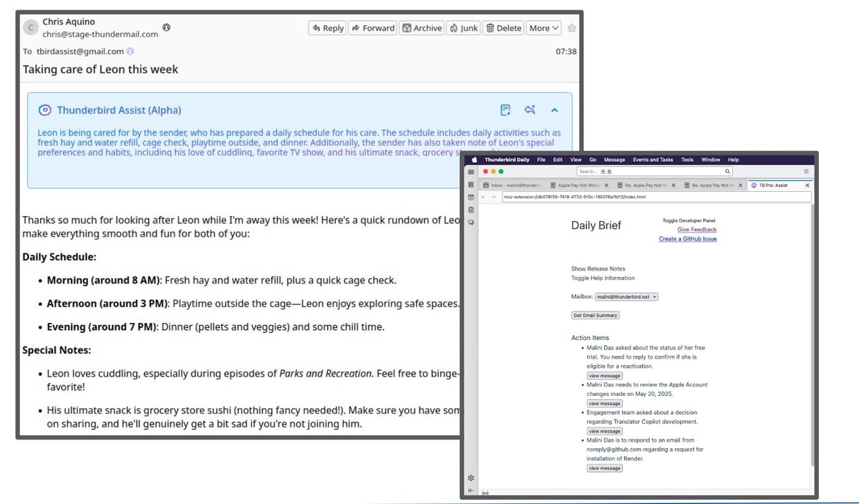This screenshot has width=859, height=504.
Task: Collapse the Thunderbird Assist panel
Action: click(x=554, y=110)
